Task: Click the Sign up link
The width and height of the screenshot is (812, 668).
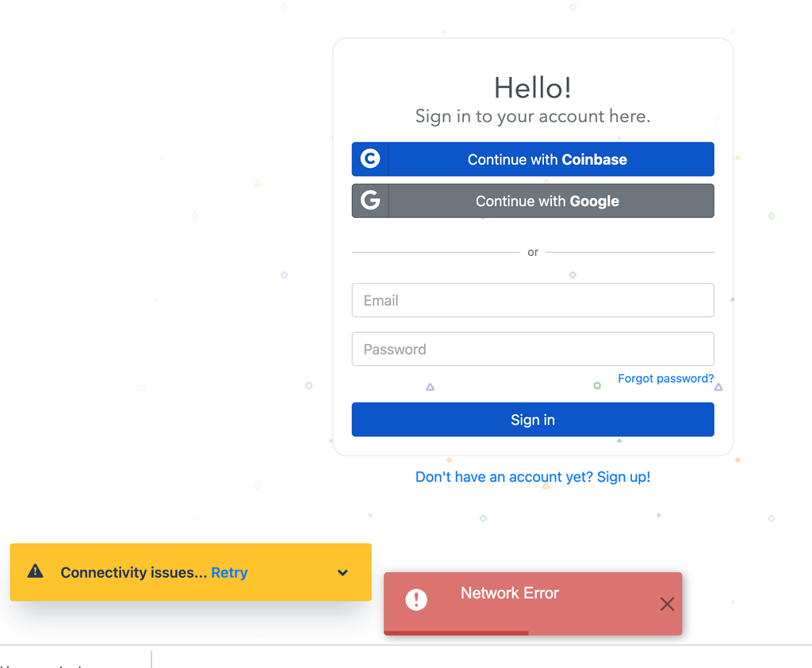Action: (623, 476)
